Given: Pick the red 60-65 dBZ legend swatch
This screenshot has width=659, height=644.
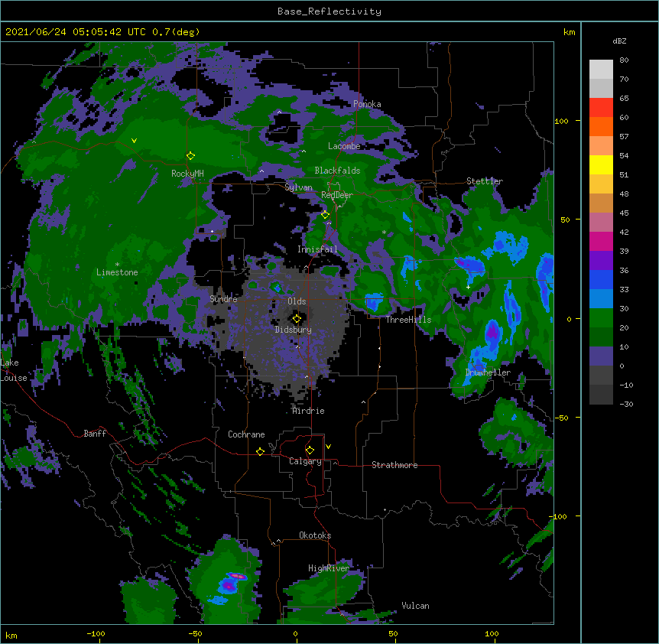Looking at the screenshot, I should click(x=601, y=108).
